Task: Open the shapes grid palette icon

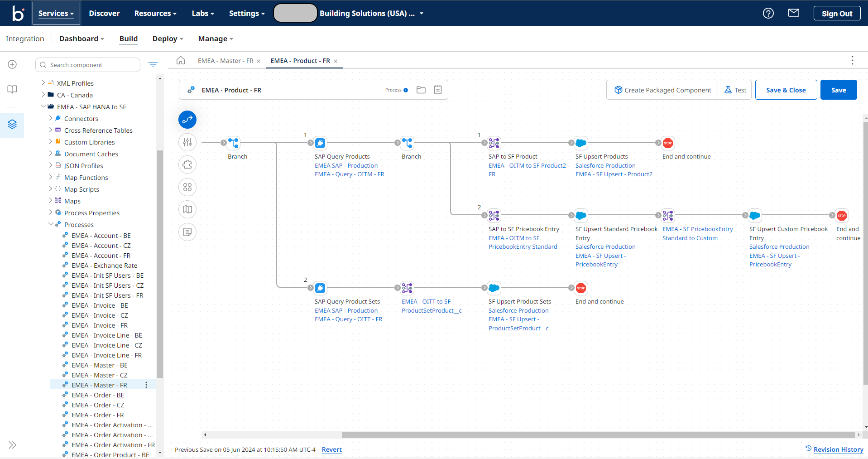Action: 187,187
